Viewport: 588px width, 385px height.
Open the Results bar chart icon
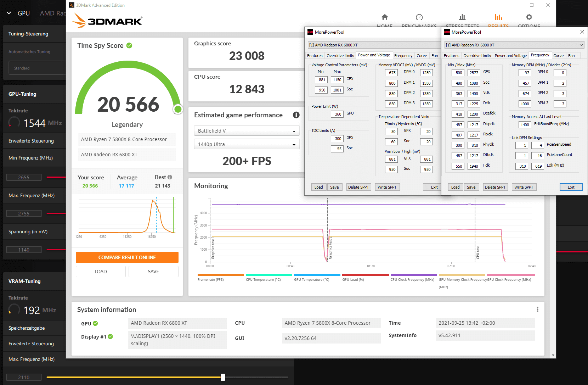[x=498, y=17]
